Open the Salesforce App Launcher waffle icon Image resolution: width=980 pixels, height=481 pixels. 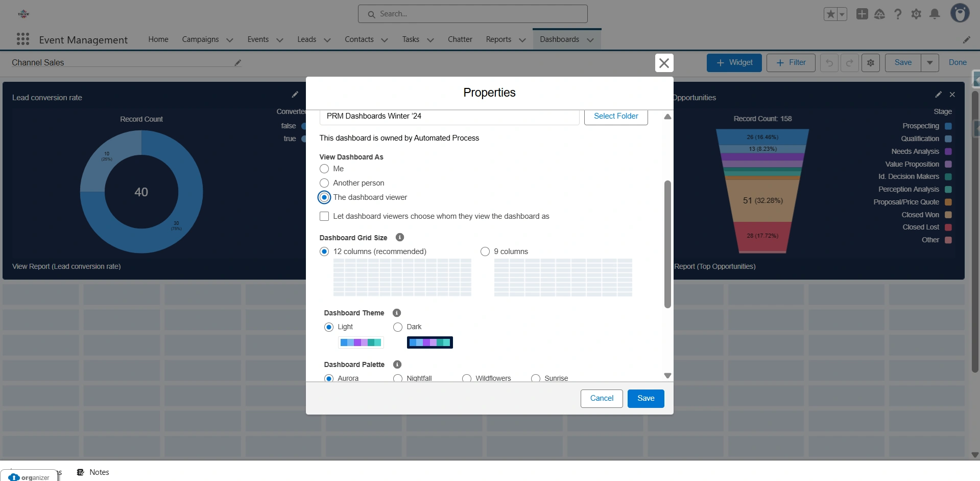click(x=23, y=39)
